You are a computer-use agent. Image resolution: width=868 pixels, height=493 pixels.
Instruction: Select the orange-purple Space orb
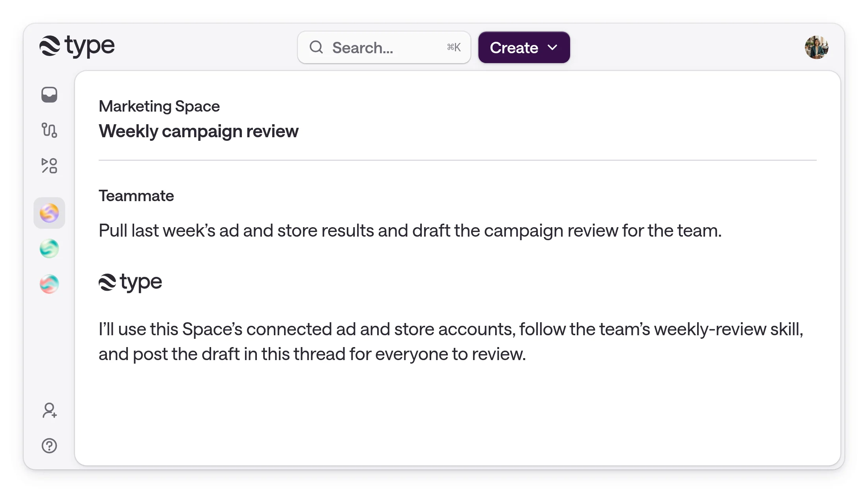click(x=49, y=213)
